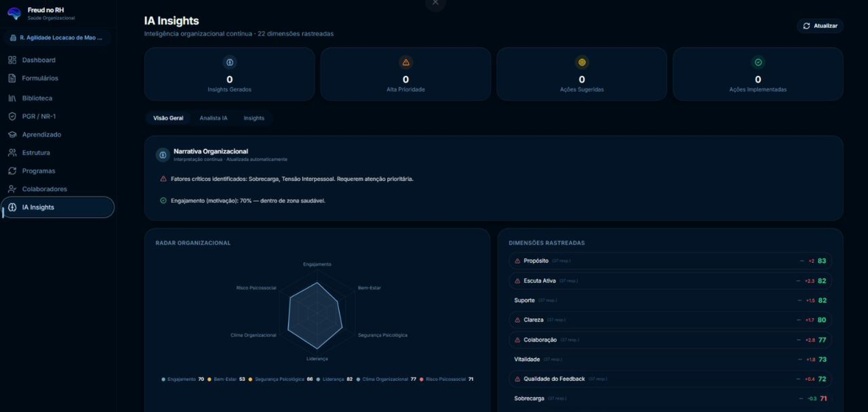Click the red alert icon beside Fatores críticos
The width and height of the screenshot is (868, 412).
coord(163,179)
